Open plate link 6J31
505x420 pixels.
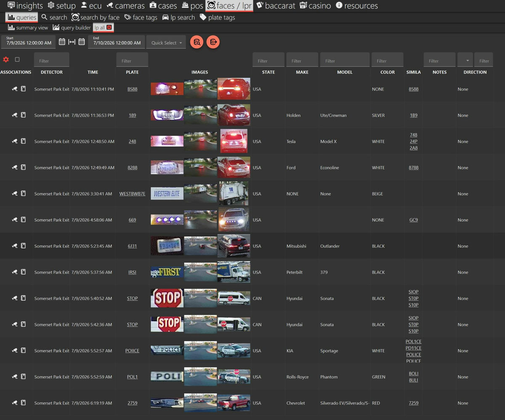[x=132, y=246]
